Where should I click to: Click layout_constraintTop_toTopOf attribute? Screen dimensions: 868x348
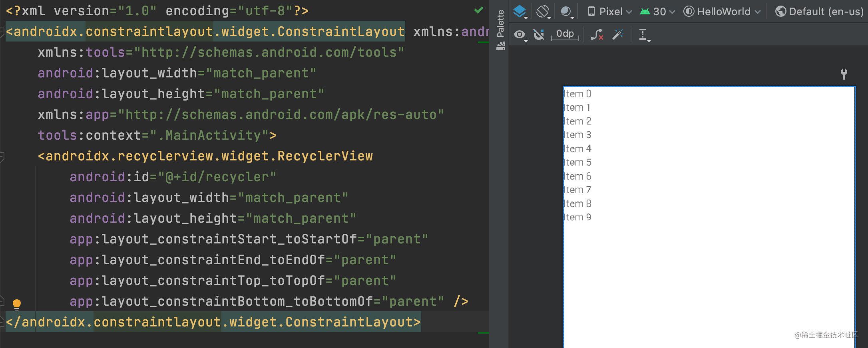pos(233,281)
